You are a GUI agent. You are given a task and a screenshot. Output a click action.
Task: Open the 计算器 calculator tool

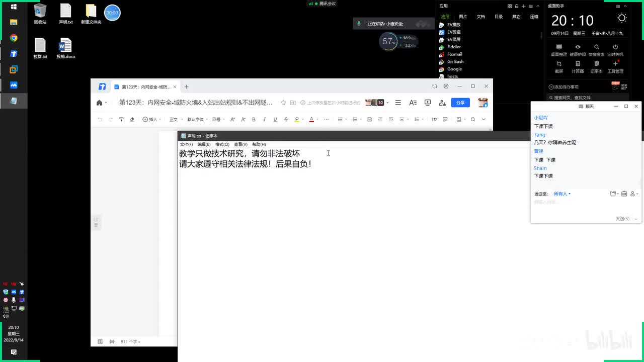pyautogui.click(x=578, y=67)
